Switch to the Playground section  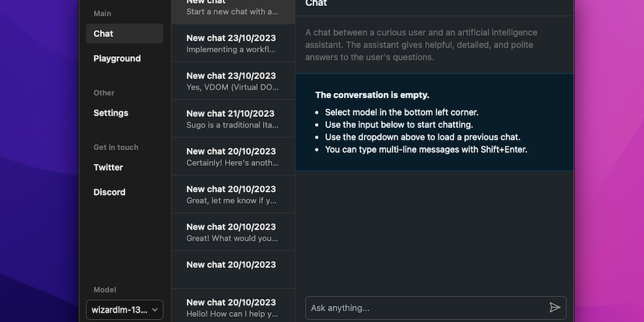(125, 58)
